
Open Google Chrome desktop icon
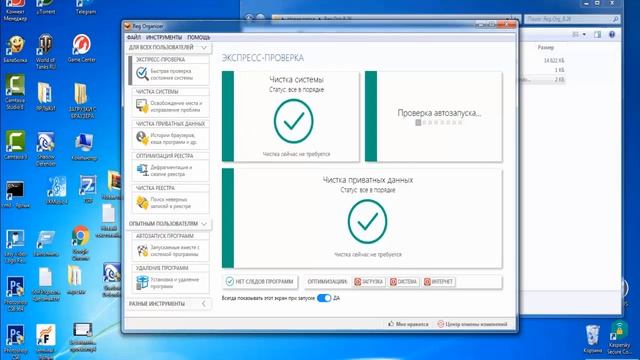click(80, 243)
